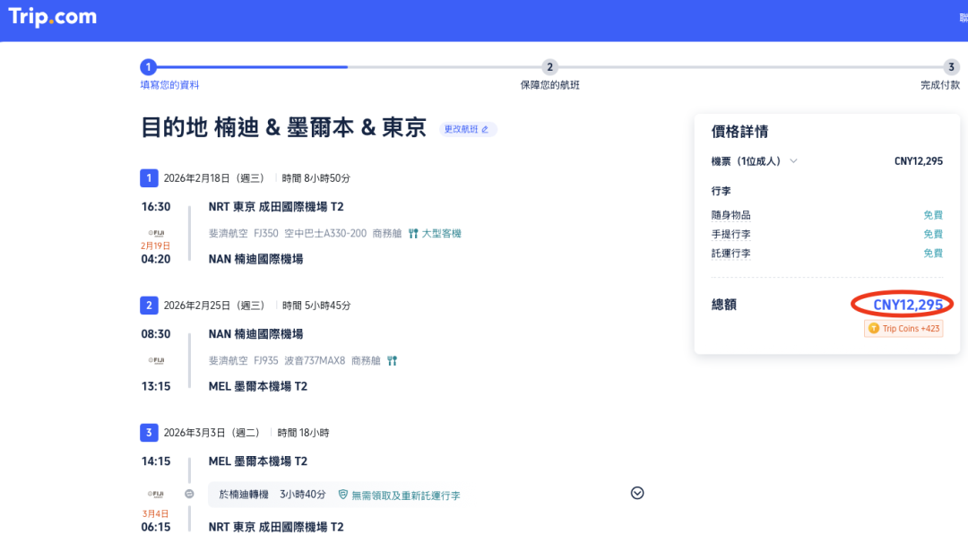The width and height of the screenshot is (968, 560).
Task: Click step 1 填寫您的資料 circle
Action: point(148,66)
